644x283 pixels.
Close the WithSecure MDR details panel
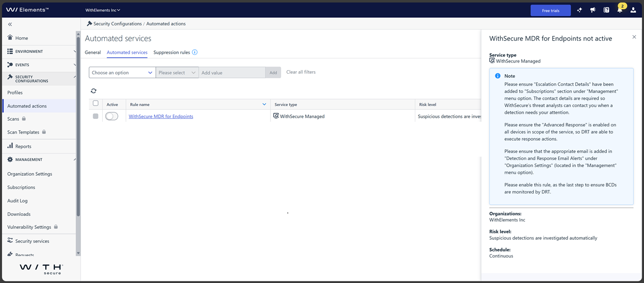click(x=634, y=37)
